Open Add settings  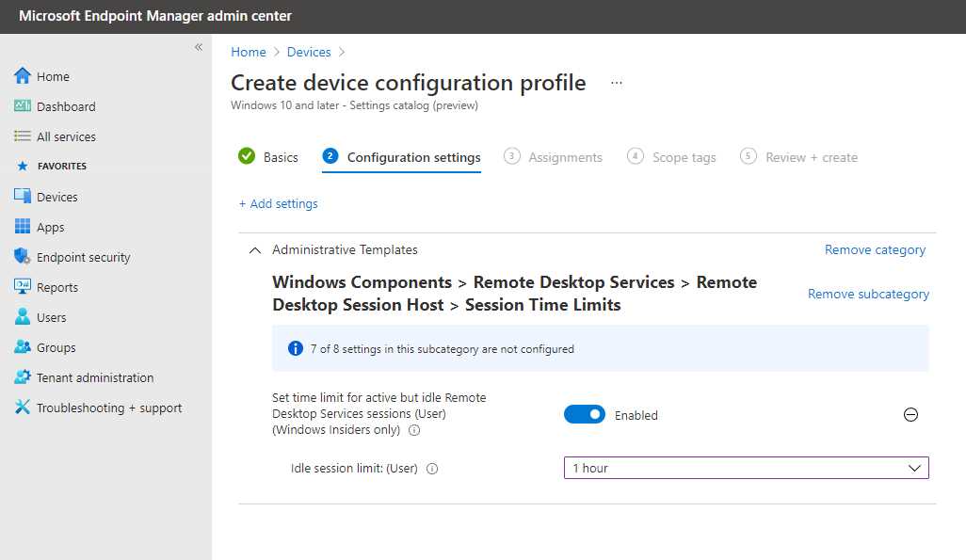pos(280,203)
